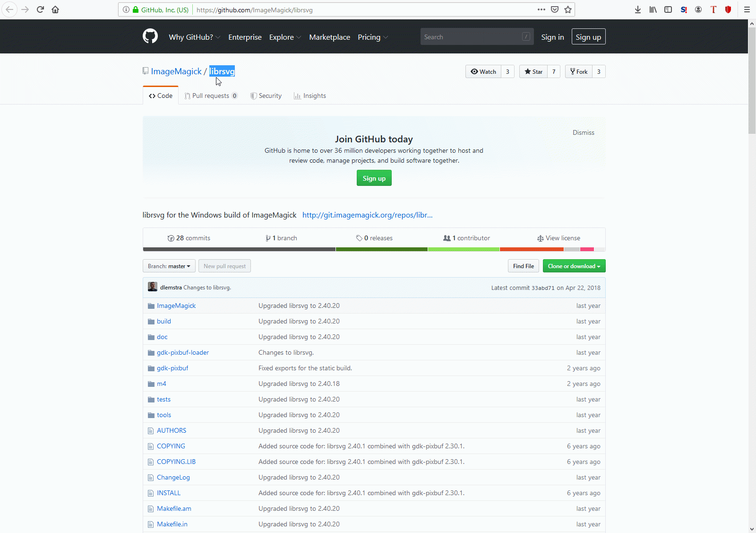Open the ImageMagick owner link
This screenshot has width=756, height=533.
click(176, 71)
